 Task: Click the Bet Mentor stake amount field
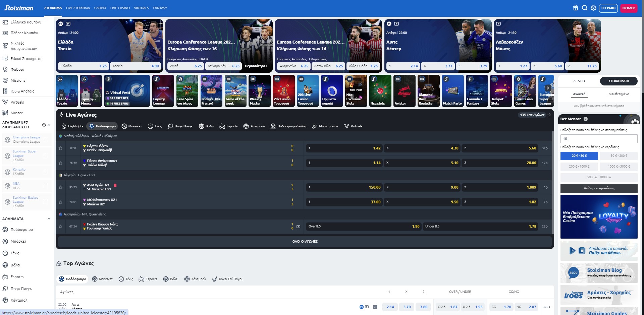(599, 139)
